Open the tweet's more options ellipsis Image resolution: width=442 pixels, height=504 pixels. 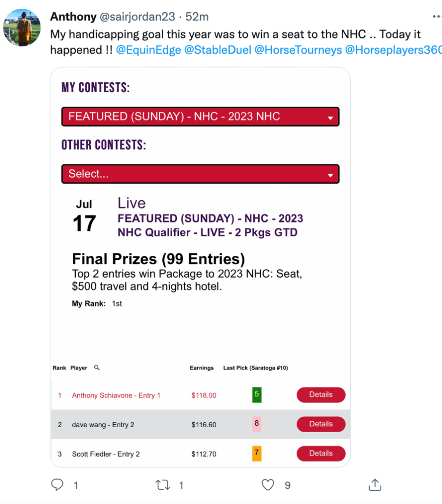pyautogui.click(x=437, y=17)
